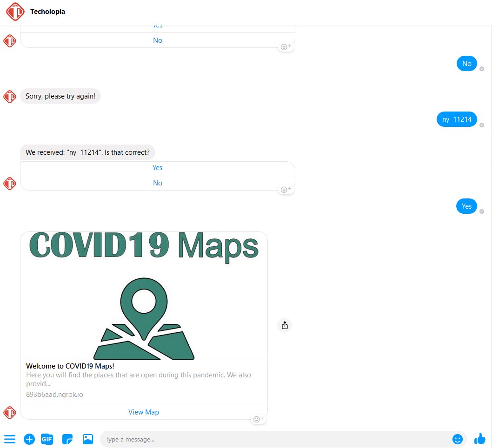Click View Map button
Image resolution: width=492 pixels, height=448 pixels.
pos(144,412)
